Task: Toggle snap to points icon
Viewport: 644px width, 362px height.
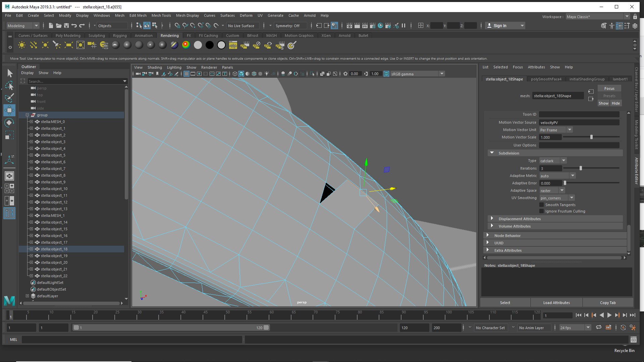Action: point(193,26)
